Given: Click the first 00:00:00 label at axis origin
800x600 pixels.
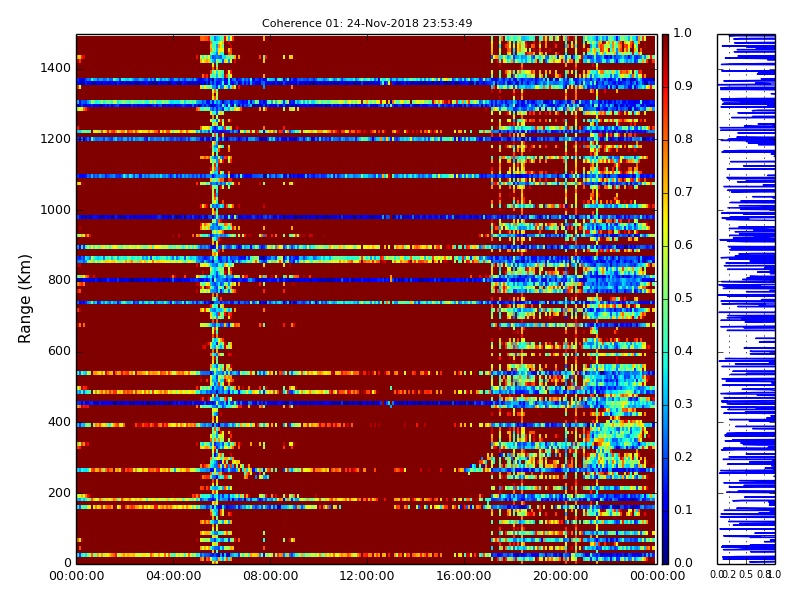Looking at the screenshot, I should pos(77,576).
